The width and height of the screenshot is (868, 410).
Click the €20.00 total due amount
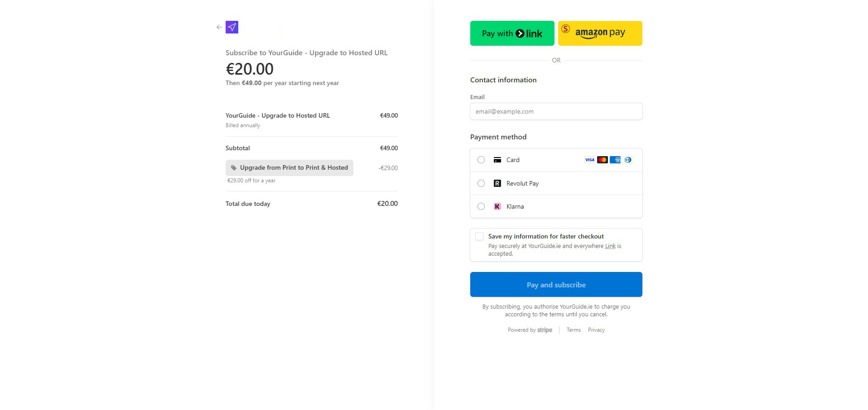pyautogui.click(x=387, y=204)
